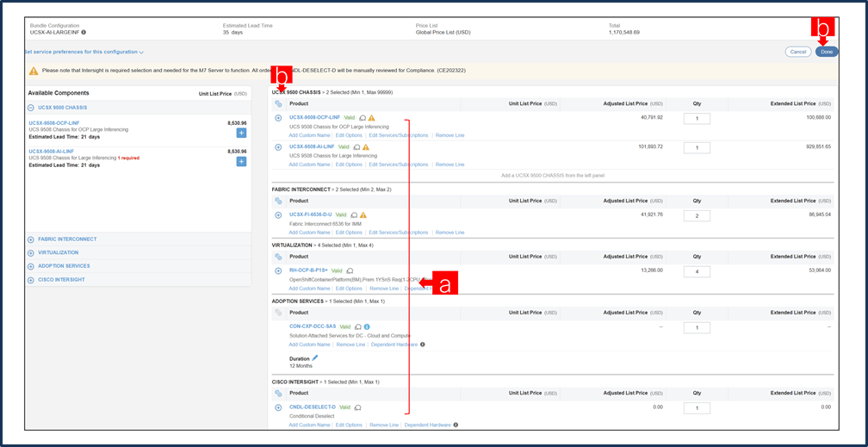Expand the UCSX-9508-AI-LINF selected line
This screenshot has height=447, width=868.
coord(278,146)
